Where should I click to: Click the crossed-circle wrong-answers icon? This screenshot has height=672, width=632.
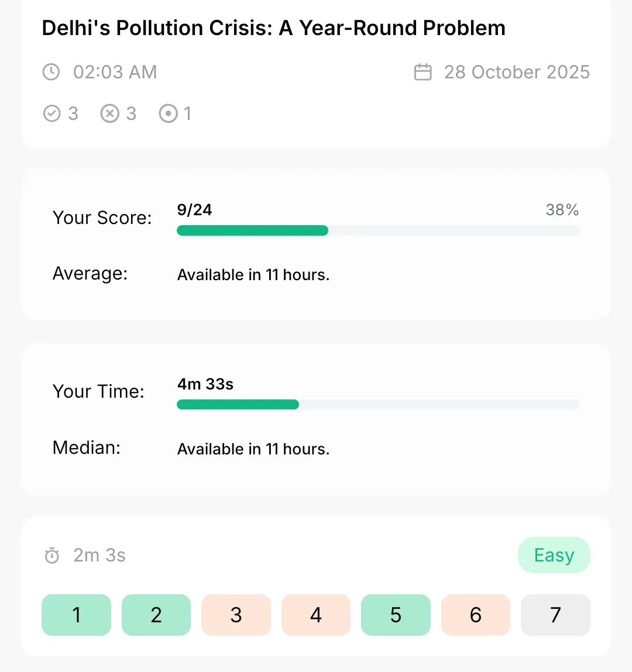[x=110, y=113]
